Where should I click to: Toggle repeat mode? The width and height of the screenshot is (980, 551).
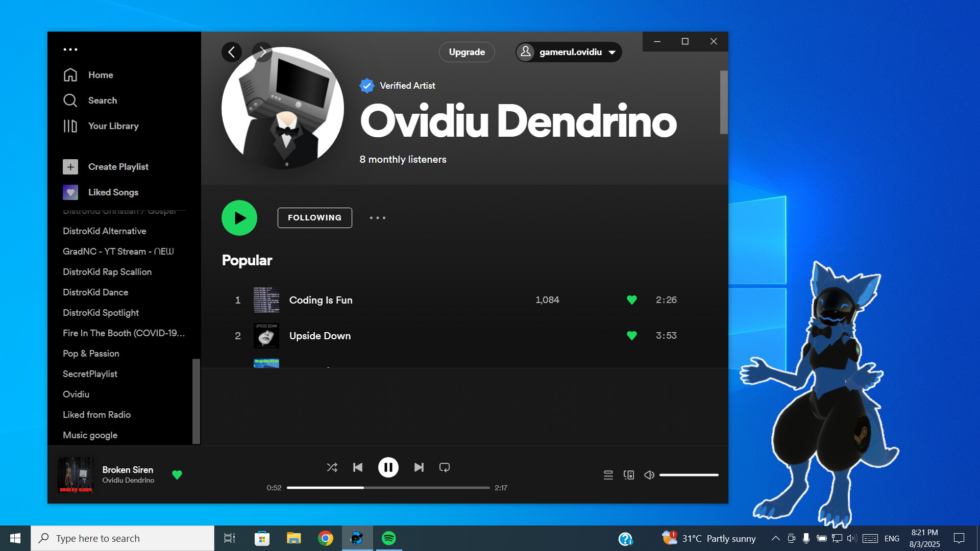coord(445,467)
